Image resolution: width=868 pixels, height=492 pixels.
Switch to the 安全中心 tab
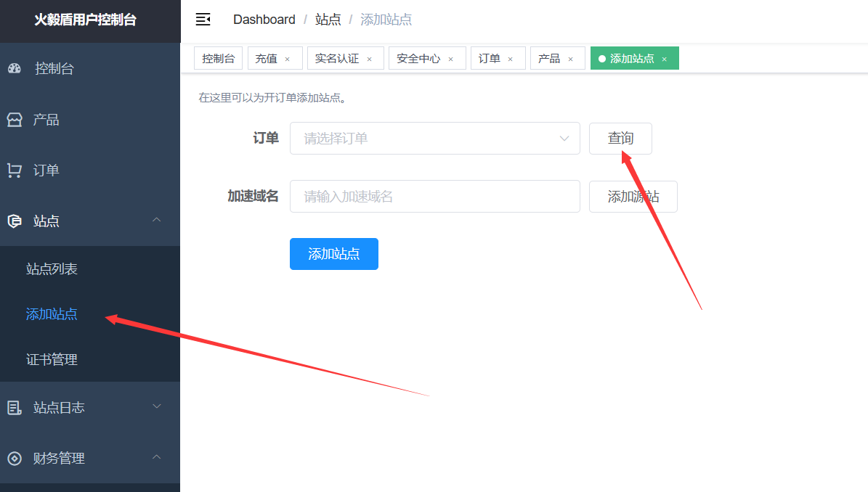click(x=418, y=59)
